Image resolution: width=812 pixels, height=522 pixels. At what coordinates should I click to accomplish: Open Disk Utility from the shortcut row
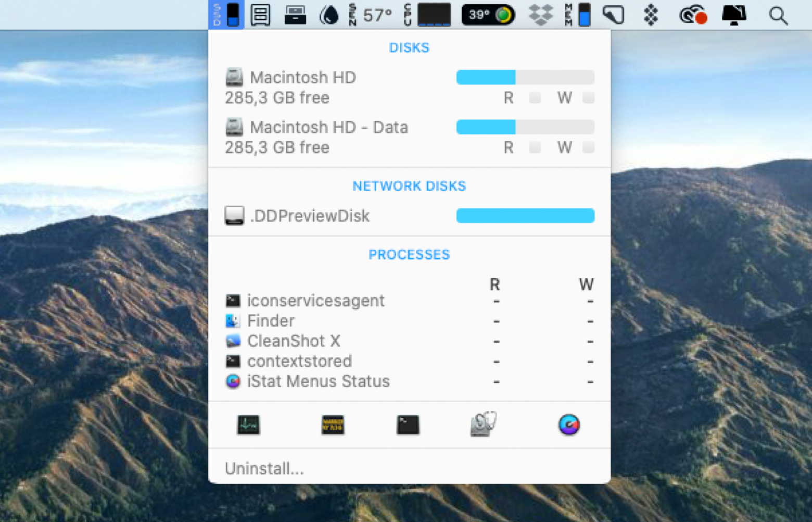pos(484,425)
